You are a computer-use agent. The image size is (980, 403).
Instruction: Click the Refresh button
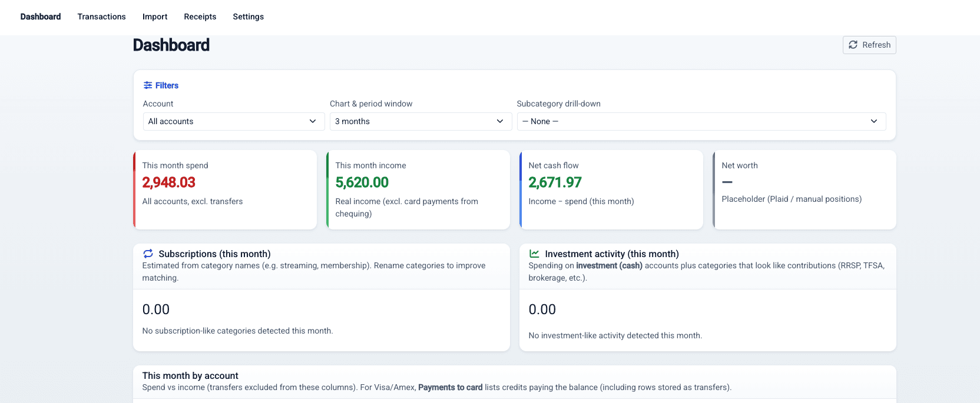(869, 45)
